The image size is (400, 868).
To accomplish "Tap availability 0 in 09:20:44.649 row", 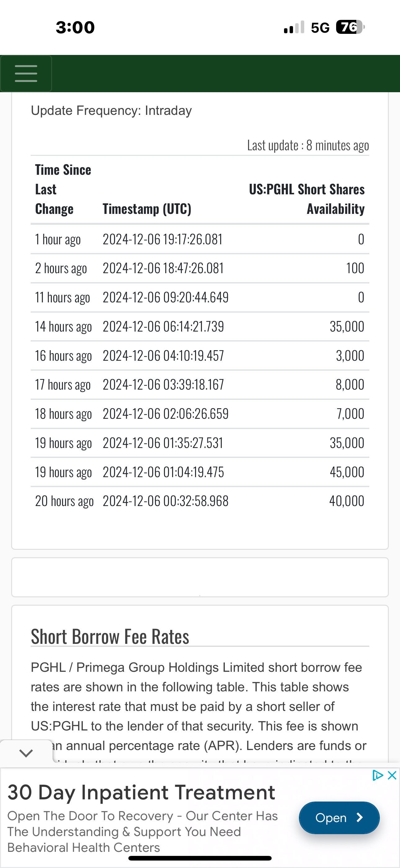I will pyautogui.click(x=361, y=297).
